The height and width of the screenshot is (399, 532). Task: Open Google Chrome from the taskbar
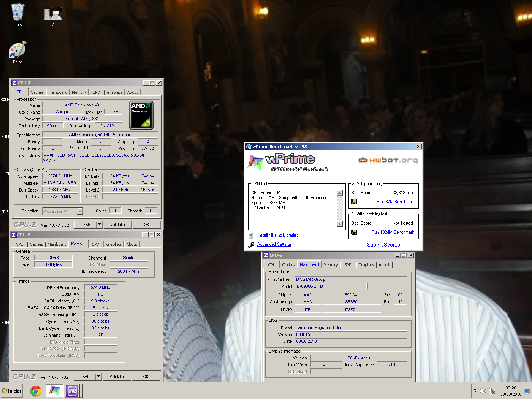point(36,391)
